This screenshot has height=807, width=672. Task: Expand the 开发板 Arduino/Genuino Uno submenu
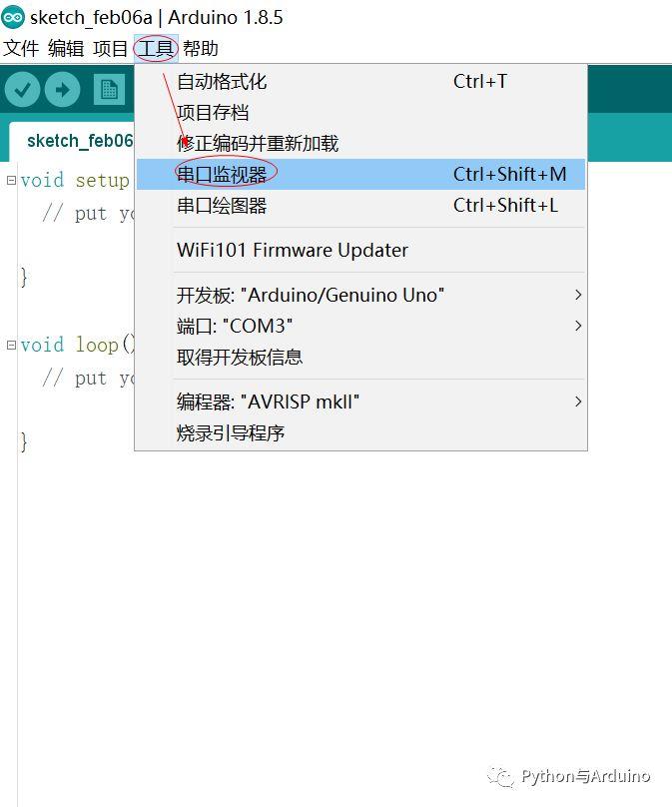tap(360, 295)
